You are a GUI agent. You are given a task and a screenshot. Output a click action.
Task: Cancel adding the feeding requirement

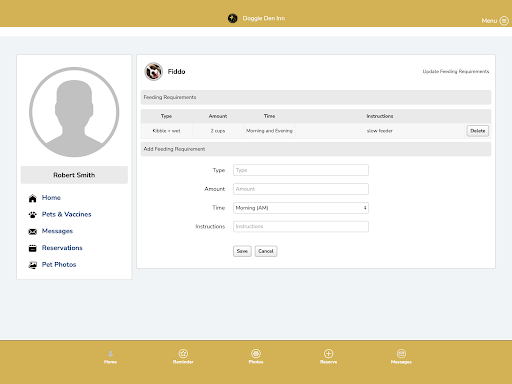(x=266, y=251)
